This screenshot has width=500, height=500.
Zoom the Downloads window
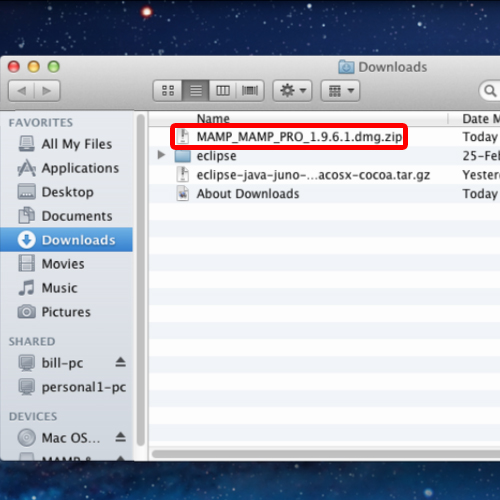54,67
